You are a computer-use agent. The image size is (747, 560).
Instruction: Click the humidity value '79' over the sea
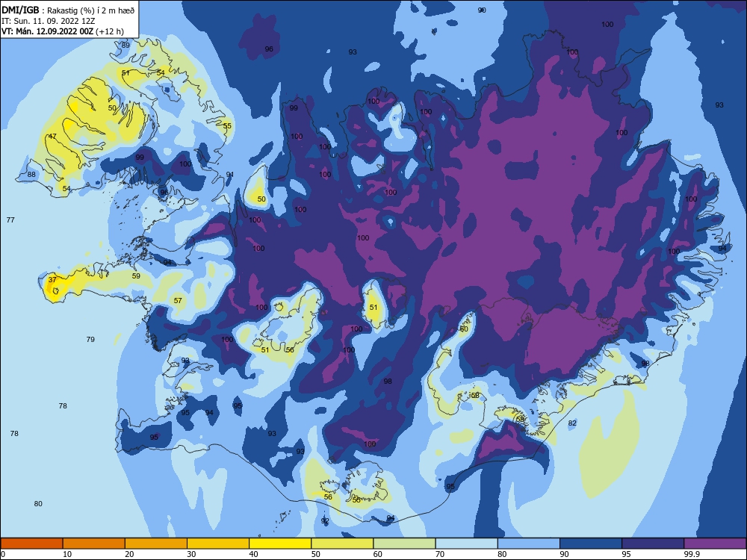pyautogui.click(x=90, y=340)
